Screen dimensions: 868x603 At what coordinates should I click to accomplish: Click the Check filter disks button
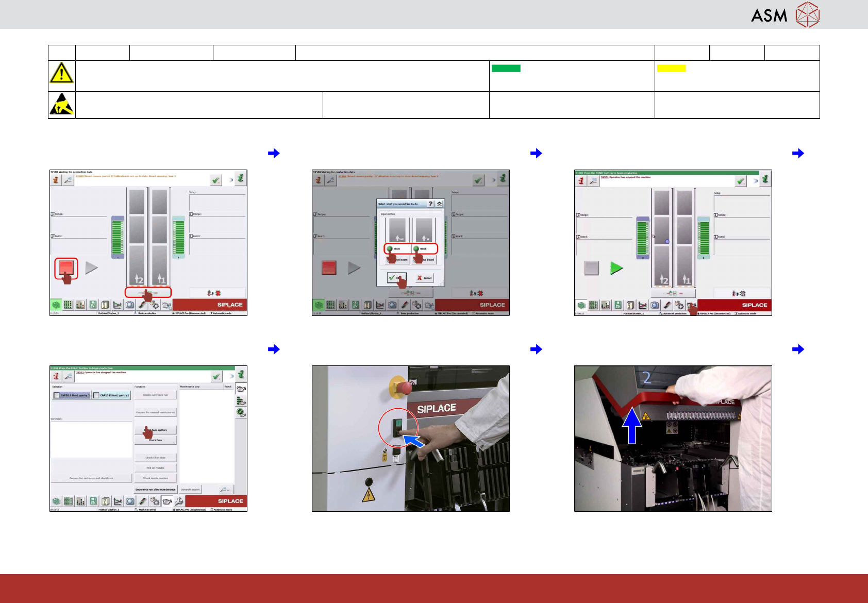coord(155,458)
